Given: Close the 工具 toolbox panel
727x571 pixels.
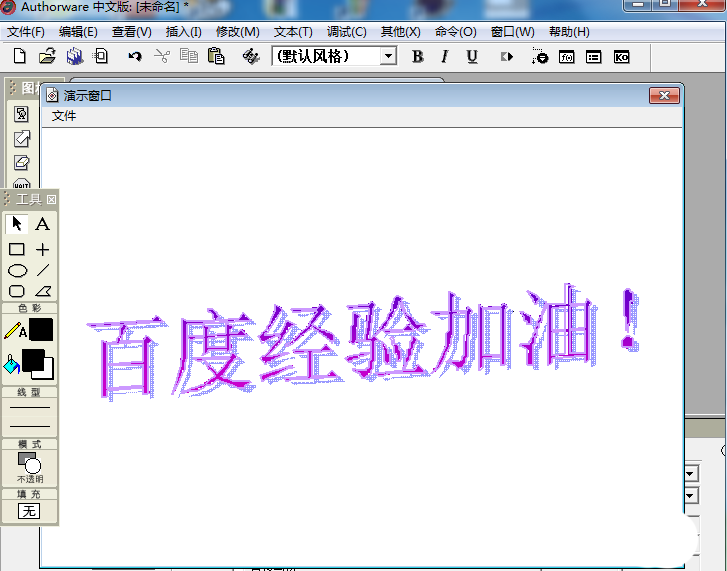Looking at the screenshot, I should [x=51, y=199].
